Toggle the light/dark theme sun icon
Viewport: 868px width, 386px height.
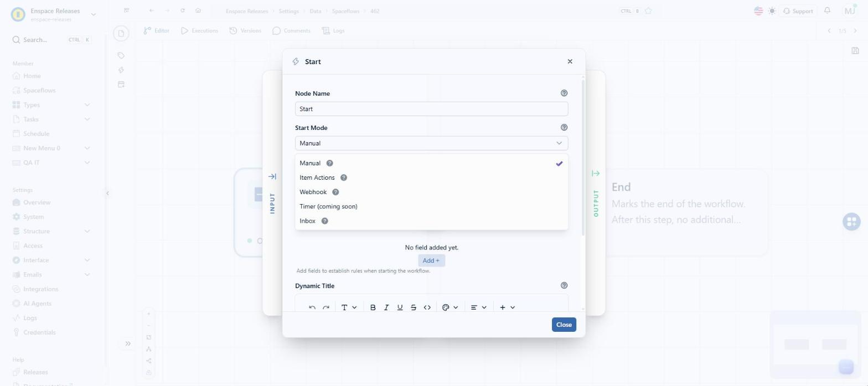pos(772,11)
